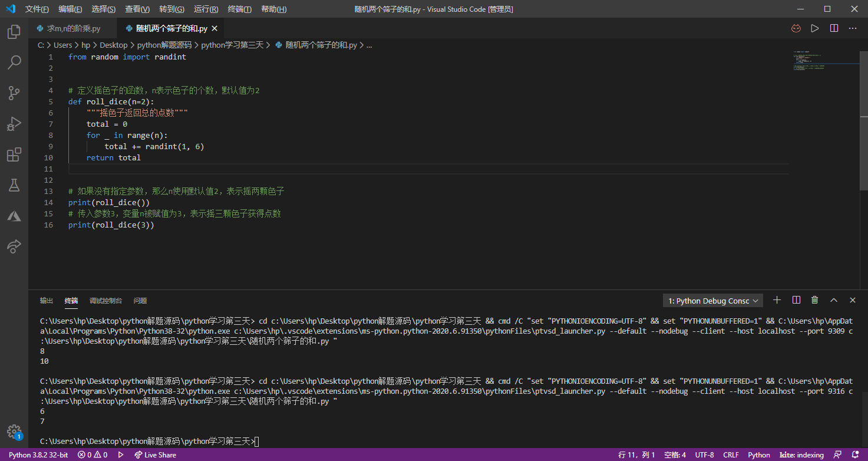
Task: Create a new terminal with plus icon
Action: 777,300
